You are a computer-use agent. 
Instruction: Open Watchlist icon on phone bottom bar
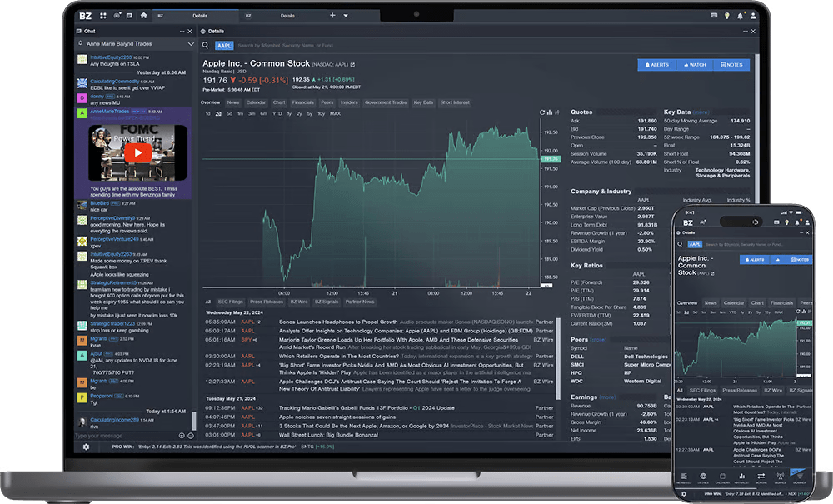[x=741, y=478]
